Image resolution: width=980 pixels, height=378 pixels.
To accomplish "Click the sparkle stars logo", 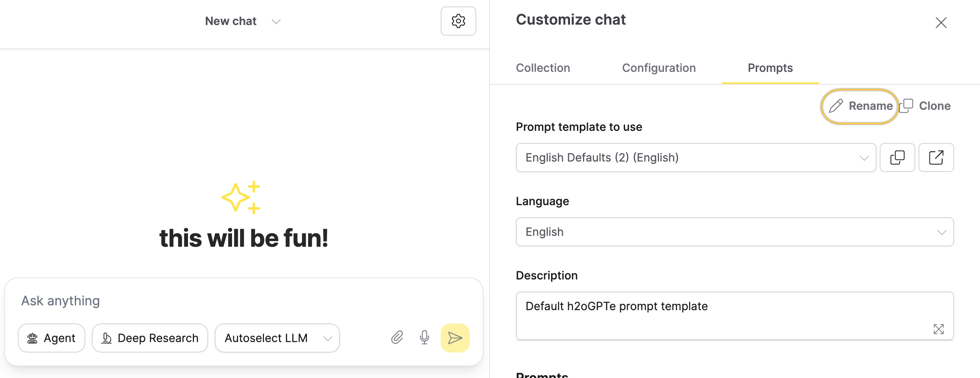I will coord(241,197).
